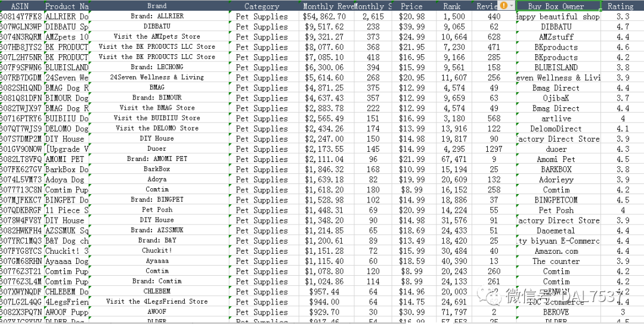The height and width of the screenshot is (324, 644).
Task: Click the $1,078.80 revenue cell
Action: (x=326, y=272)
